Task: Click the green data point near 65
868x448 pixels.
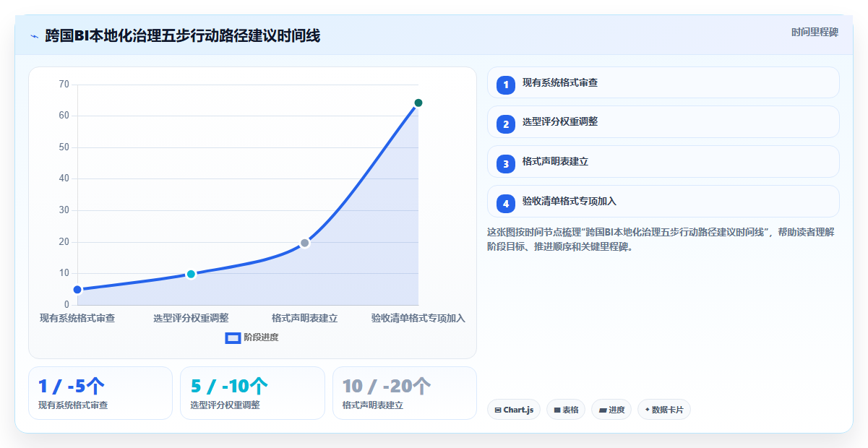Action: tap(418, 103)
